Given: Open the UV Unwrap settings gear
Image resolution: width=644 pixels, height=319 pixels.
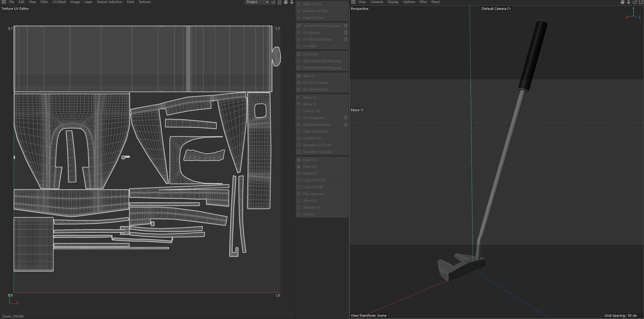Looking at the screenshot, I should pos(345,33).
